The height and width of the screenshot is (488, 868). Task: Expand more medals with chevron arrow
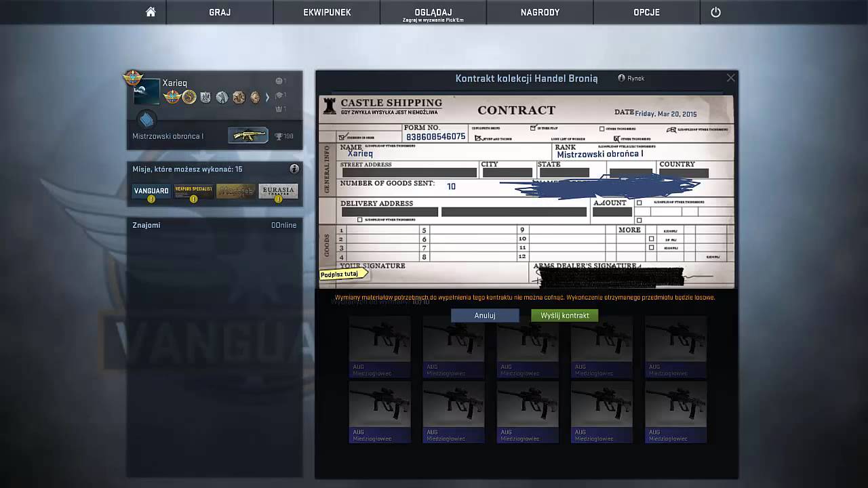point(267,98)
